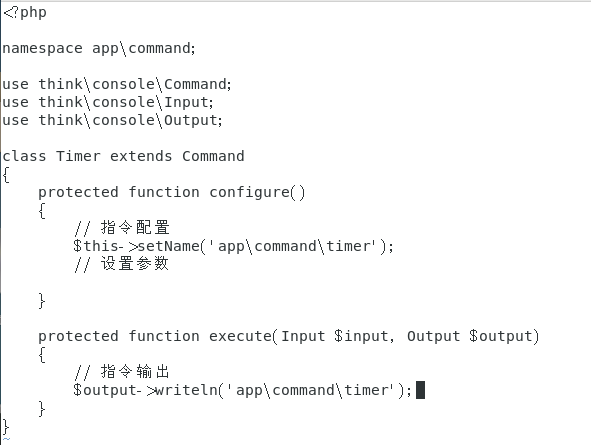Click the closing brace of configure function

42,301
